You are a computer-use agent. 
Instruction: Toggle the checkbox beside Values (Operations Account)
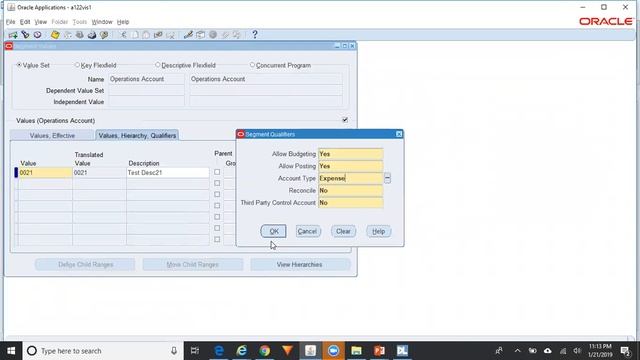[x=345, y=120]
